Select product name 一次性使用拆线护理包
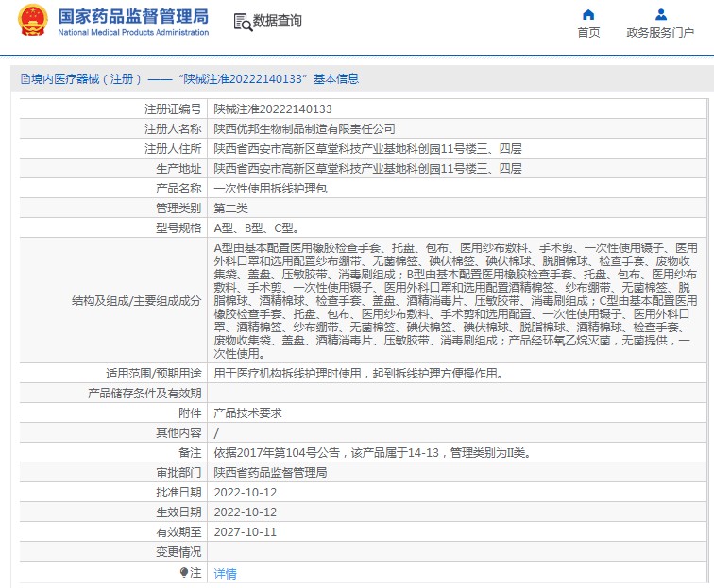 pyautogui.click(x=270, y=189)
